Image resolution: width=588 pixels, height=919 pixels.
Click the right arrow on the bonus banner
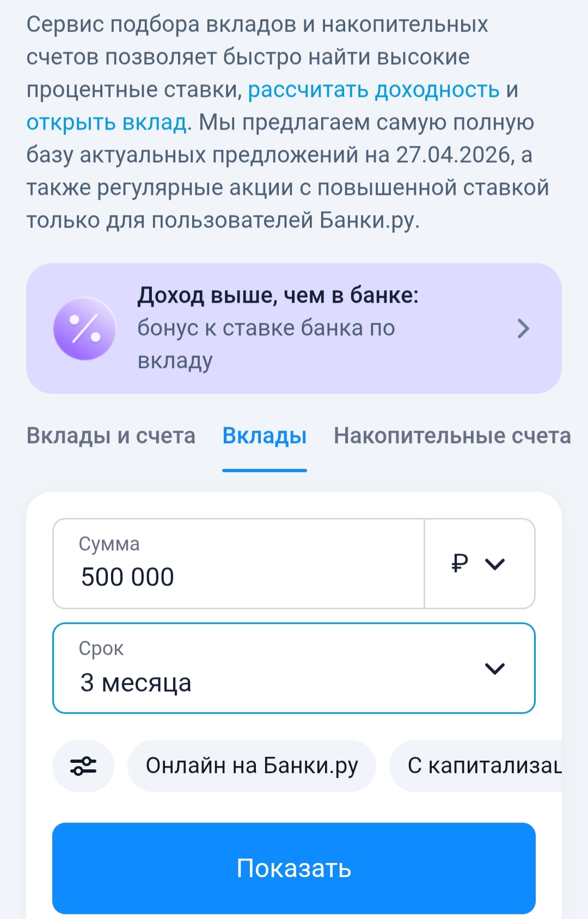523,328
